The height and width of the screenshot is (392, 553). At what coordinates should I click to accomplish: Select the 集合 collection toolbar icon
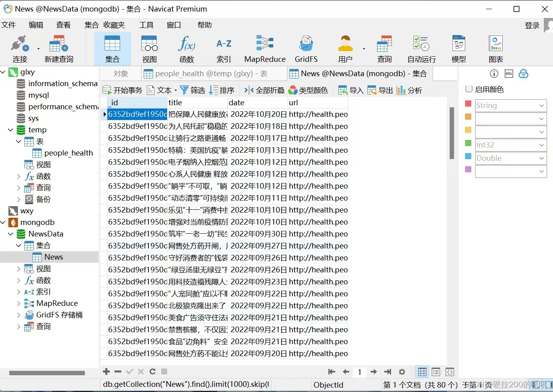tap(112, 49)
